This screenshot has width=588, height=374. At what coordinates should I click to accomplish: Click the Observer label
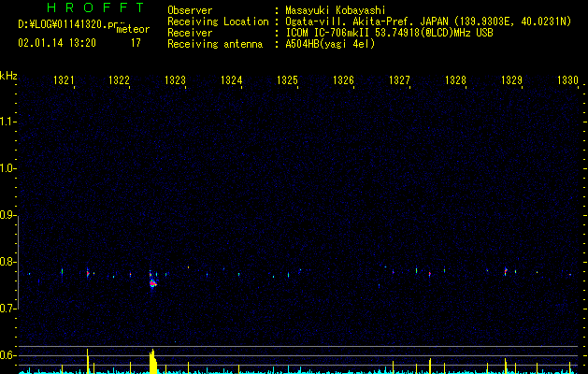point(190,10)
